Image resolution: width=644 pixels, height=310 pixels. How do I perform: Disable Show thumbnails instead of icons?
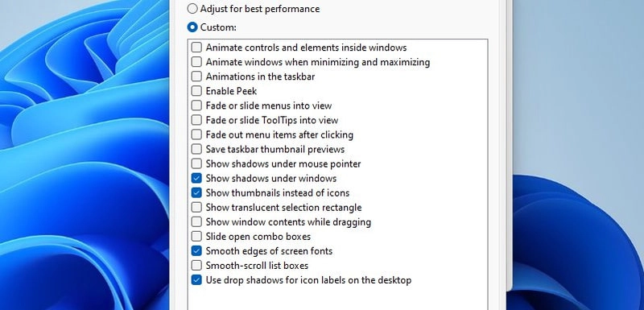[196, 192]
